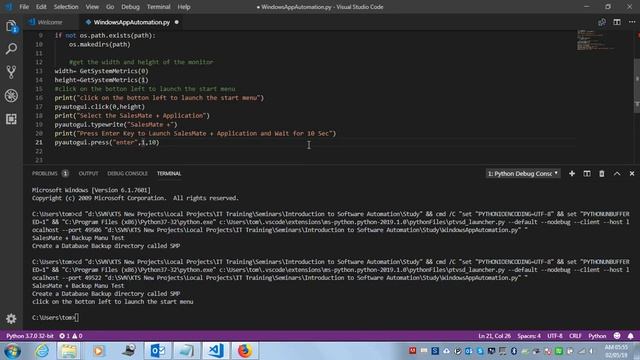
Task: Split the editor to the right
Action: 617,22
